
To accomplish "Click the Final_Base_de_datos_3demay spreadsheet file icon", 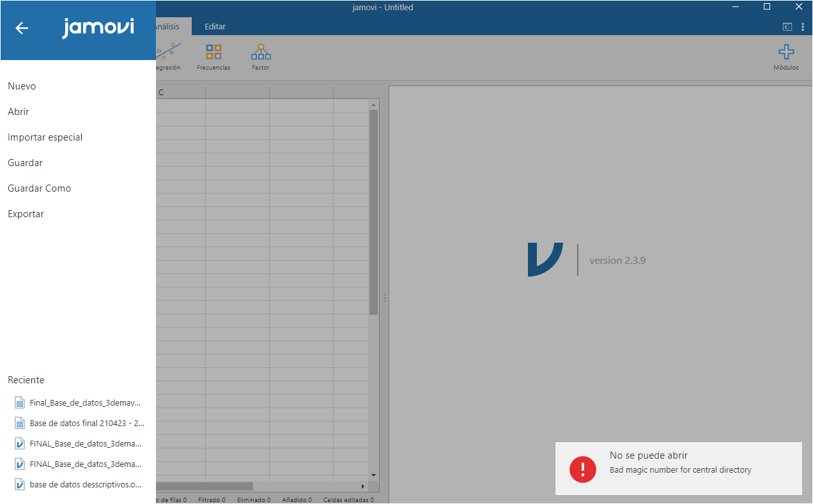I will 20,403.
